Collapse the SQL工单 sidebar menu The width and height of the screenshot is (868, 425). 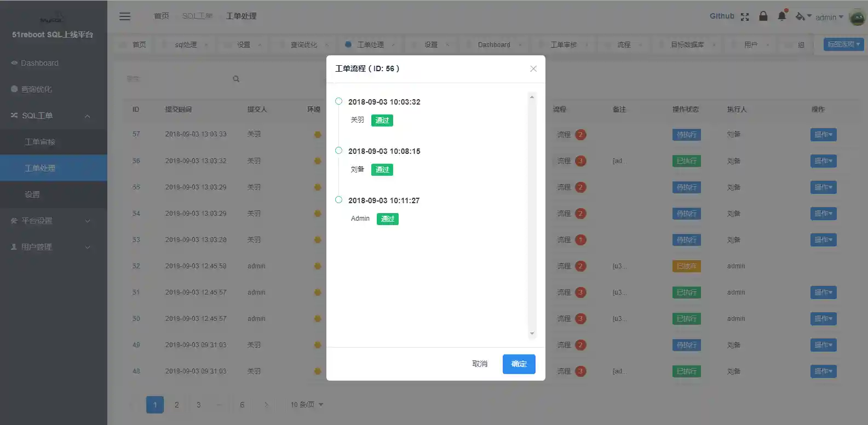(54, 116)
